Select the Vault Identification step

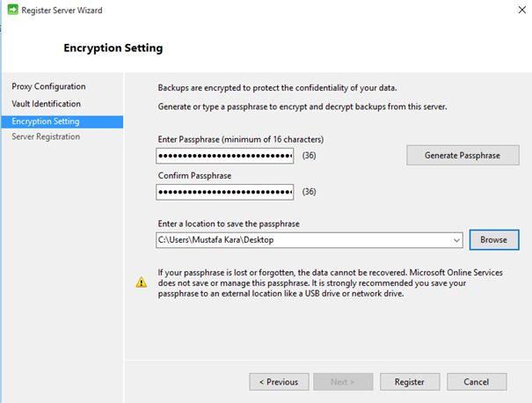click(x=46, y=104)
